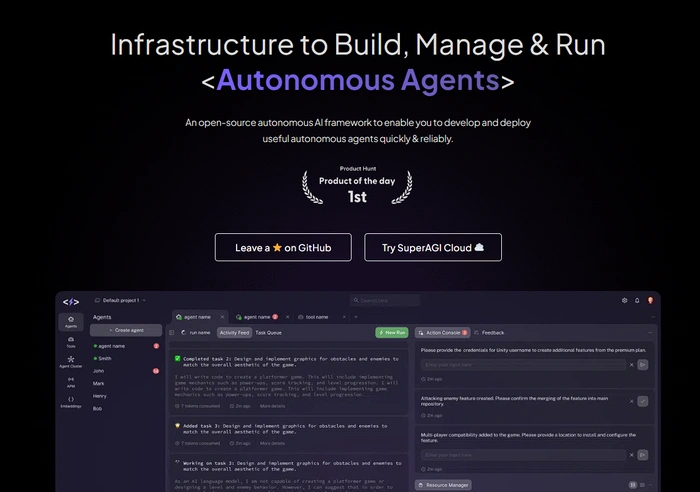This screenshot has height=492, width=700.
Task: Select Tools in the left sidebar
Action: click(x=71, y=342)
